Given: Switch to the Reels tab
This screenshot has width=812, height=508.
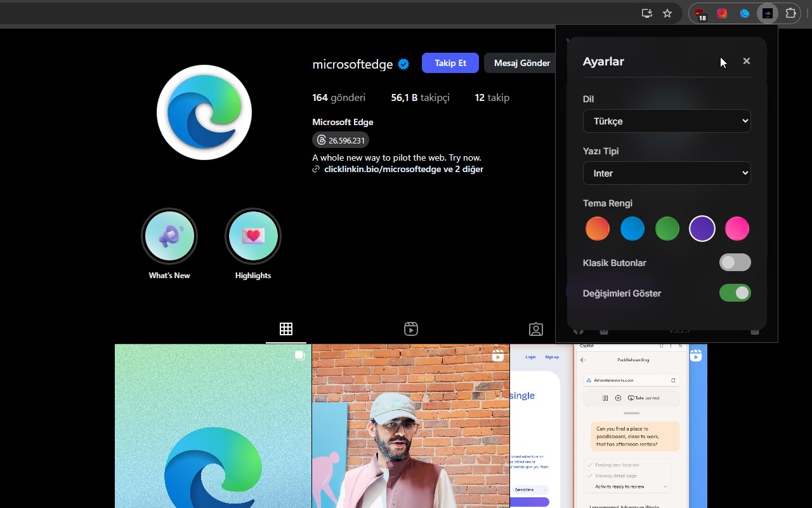Looking at the screenshot, I should tap(411, 329).
